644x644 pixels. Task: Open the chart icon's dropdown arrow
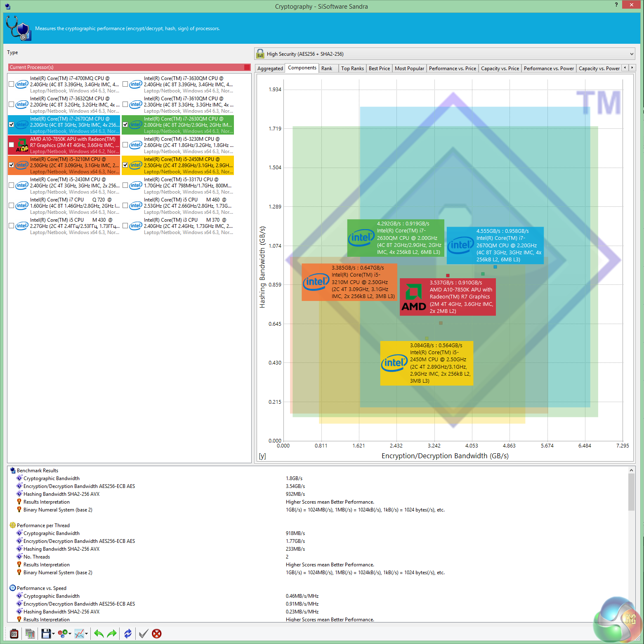click(x=86, y=634)
